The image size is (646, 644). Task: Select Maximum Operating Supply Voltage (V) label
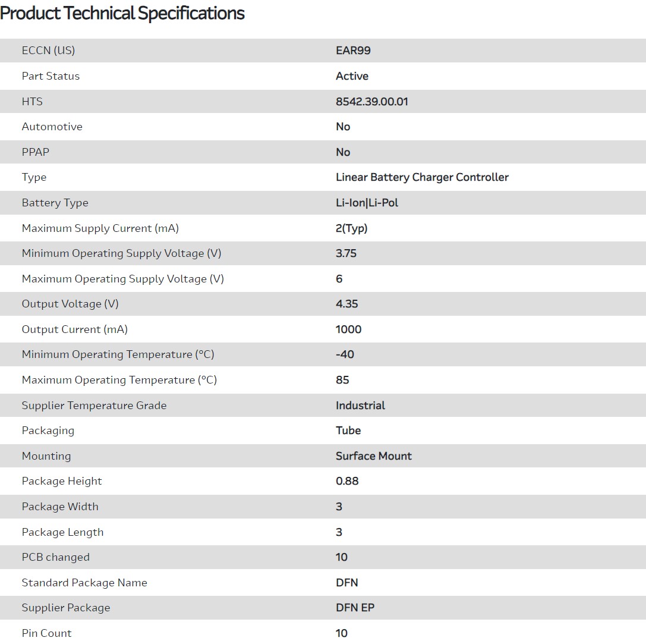coord(122,279)
